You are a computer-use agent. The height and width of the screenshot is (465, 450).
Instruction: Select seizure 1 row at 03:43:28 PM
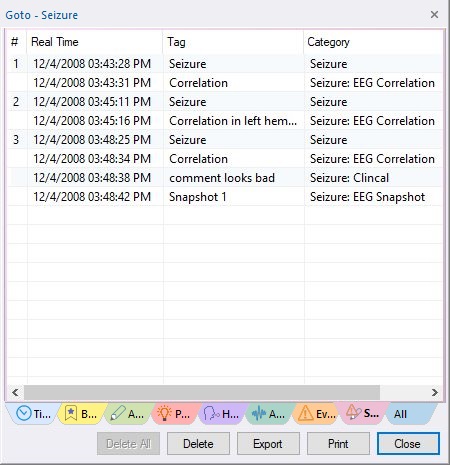[225, 64]
